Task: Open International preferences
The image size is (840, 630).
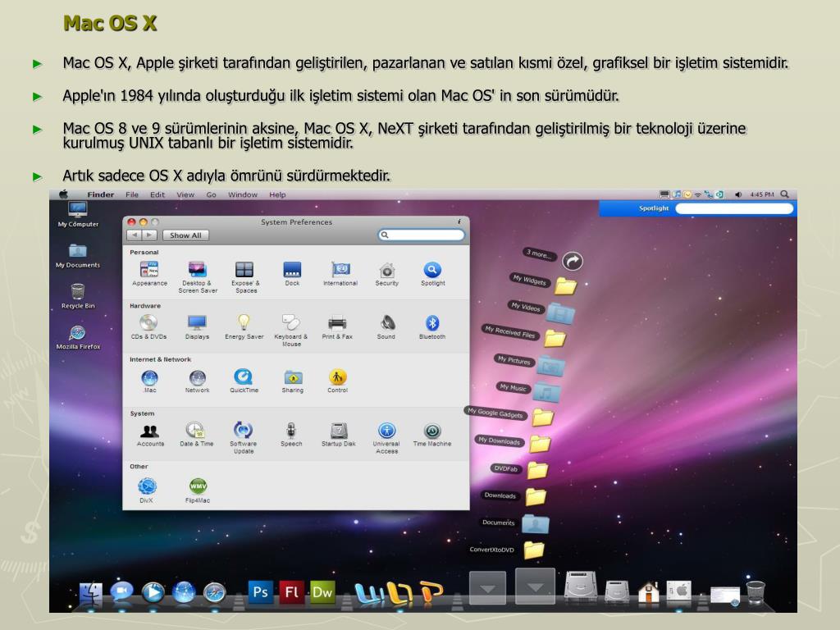Action: (x=340, y=273)
